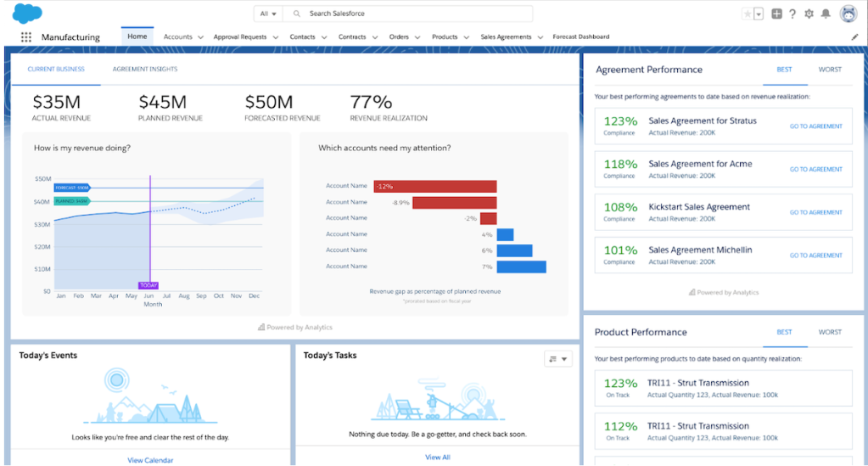The image size is (868, 466).
Task: Switch to Agreement Insights tab
Action: (145, 70)
